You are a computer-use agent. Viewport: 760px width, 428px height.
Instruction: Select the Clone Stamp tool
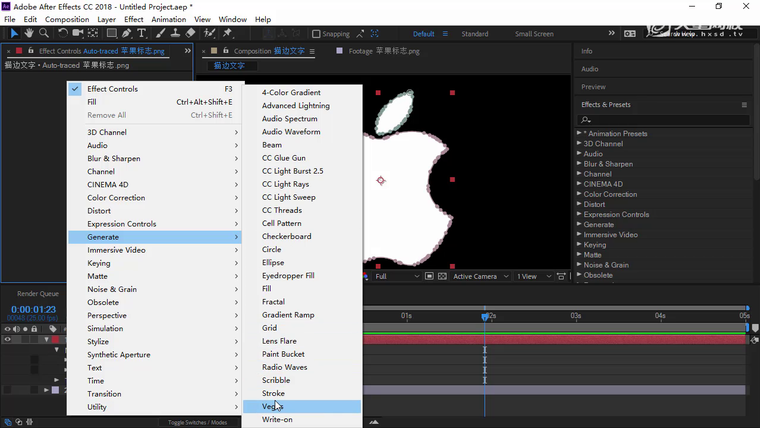[x=174, y=33]
